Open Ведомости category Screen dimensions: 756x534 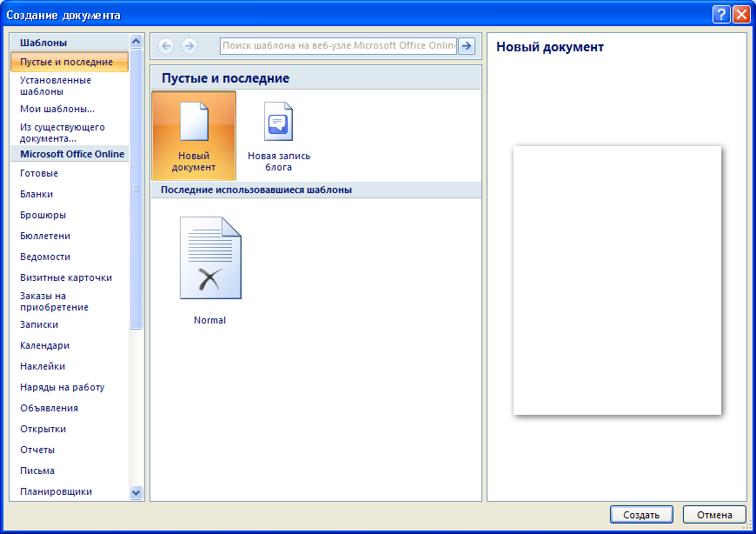point(70,257)
